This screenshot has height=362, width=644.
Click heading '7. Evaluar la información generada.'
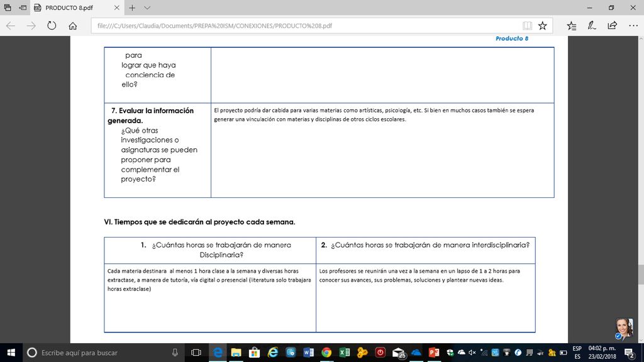click(x=150, y=116)
